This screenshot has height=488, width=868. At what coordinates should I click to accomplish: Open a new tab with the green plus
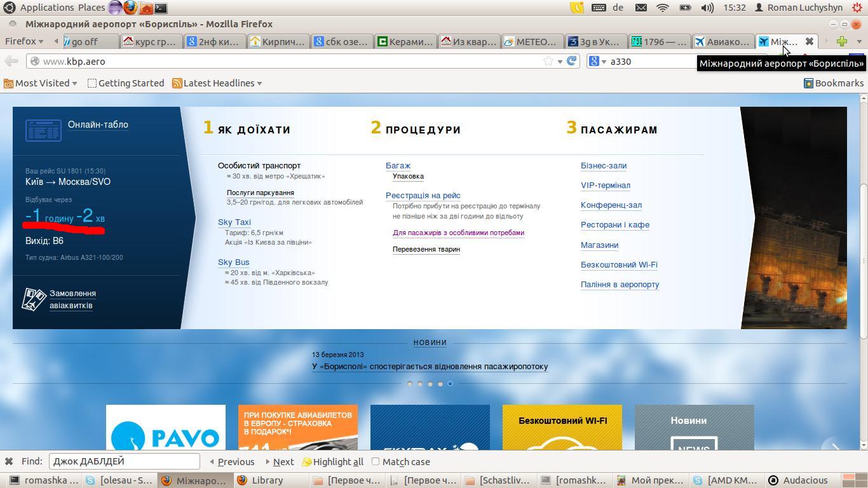[842, 41]
